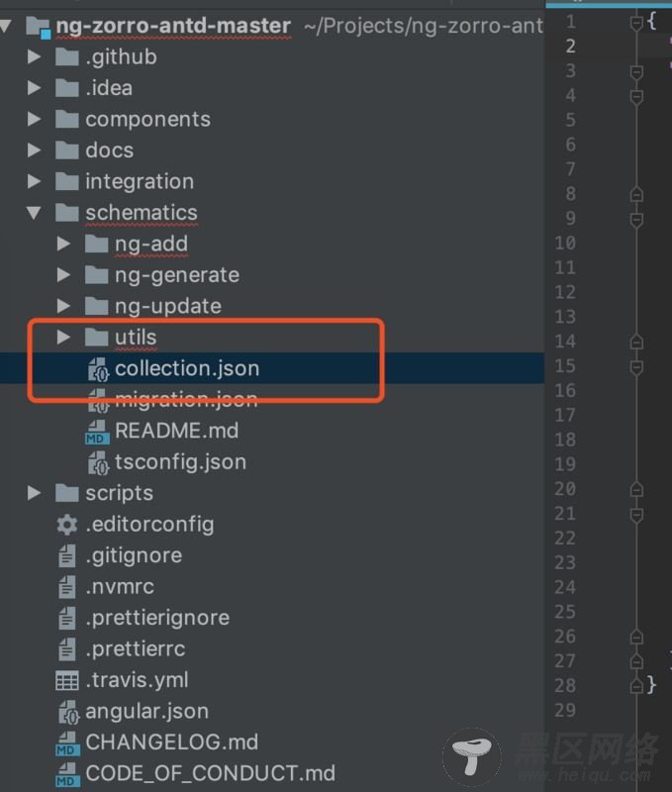Click line number 2 in the gutter
The height and width of the screenshot is (792, 672).
(570, 46)
